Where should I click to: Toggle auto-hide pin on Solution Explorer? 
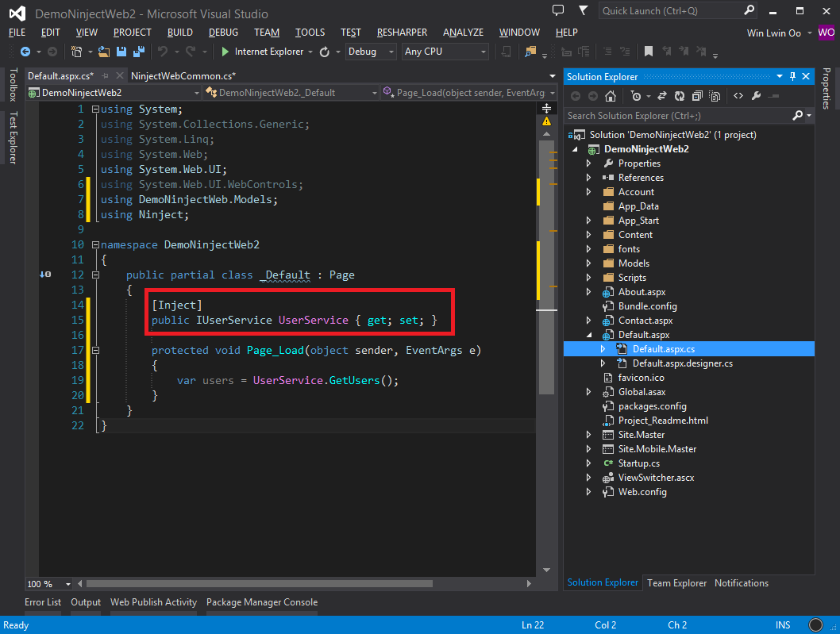click(x=793, y=77)
